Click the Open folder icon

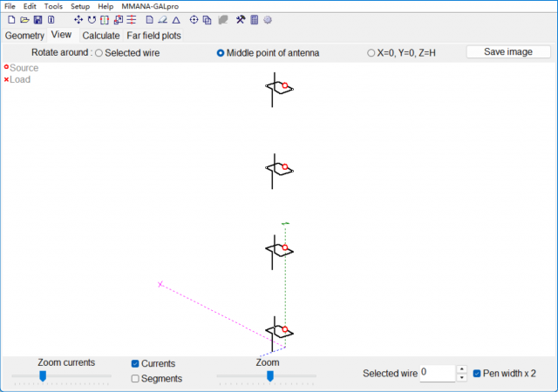pos(24,19)
